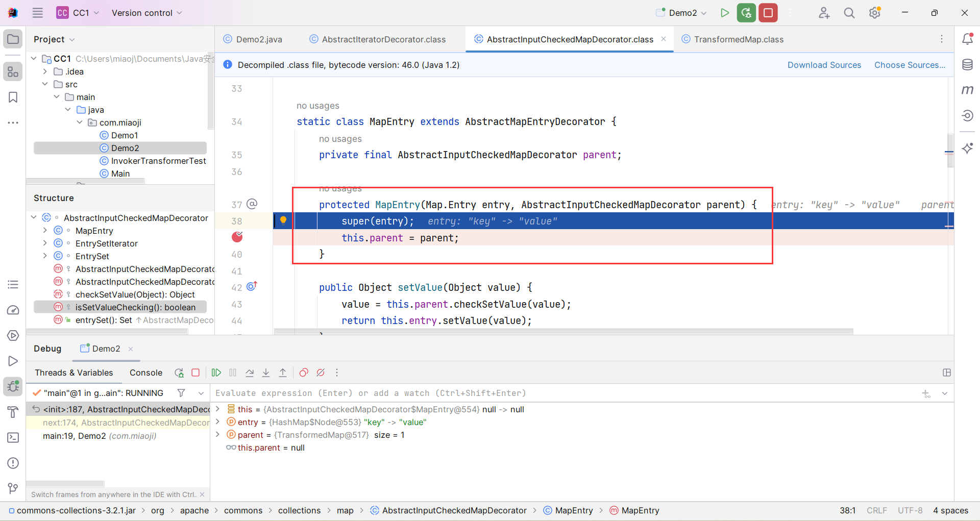The image size is (980, 521).
Task: Open the View Breakpoints dialog icon
Action: (304, 373)
